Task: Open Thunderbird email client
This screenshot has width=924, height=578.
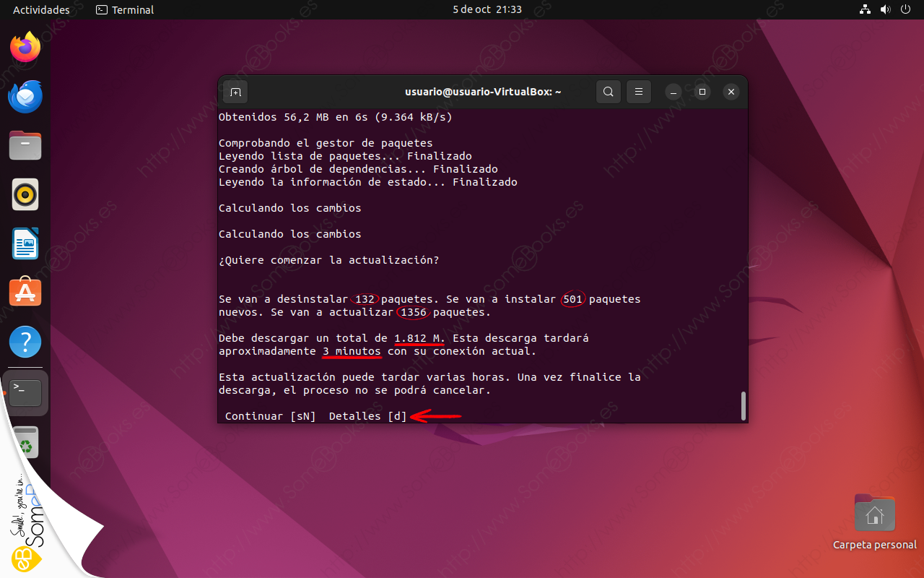Action: point(25,96)
